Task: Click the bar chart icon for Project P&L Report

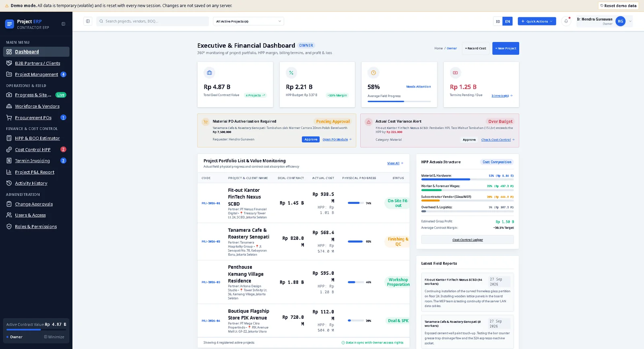Action: pyautogui.click(x=9, y=172)
